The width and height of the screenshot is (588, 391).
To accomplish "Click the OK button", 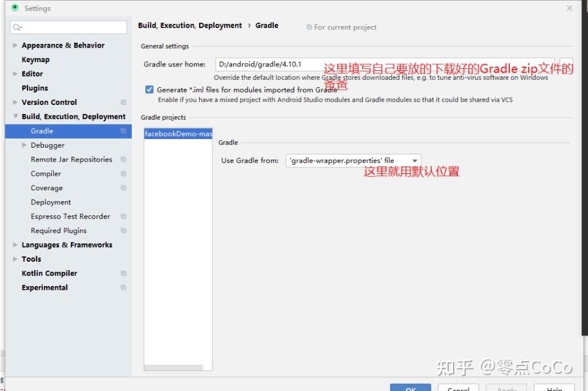I will click(x=411, y=387).
